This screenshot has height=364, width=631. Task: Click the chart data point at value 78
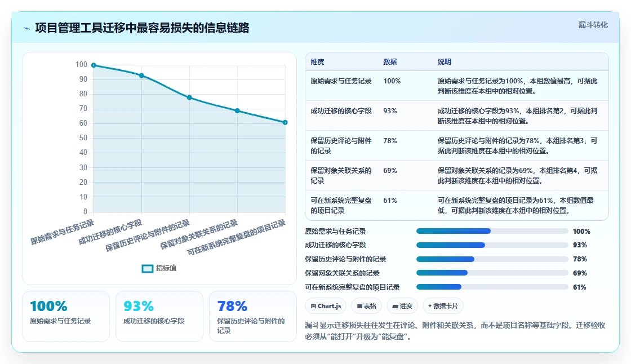pyautogui.click(x=189, y=97)
